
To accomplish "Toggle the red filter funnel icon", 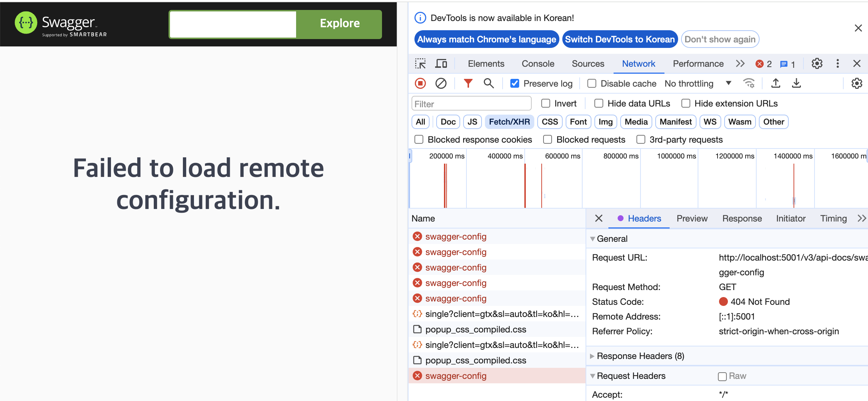I will pos(468,83).
